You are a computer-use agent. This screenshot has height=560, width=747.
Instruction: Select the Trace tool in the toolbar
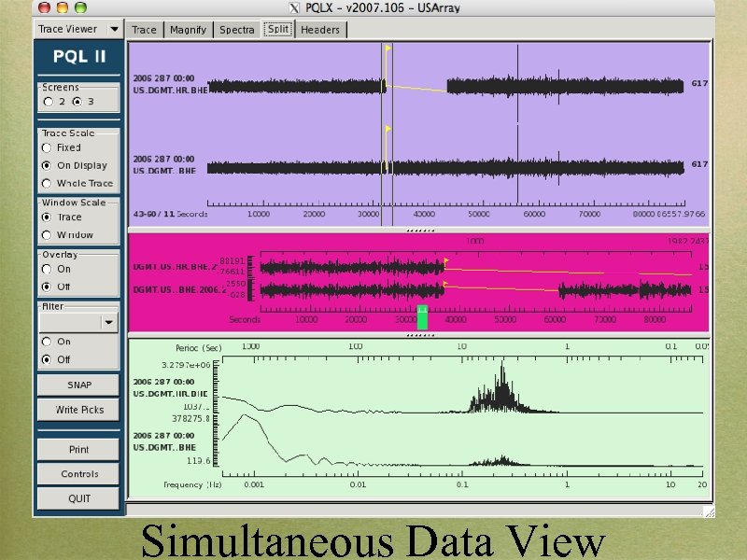coord(144,29)
